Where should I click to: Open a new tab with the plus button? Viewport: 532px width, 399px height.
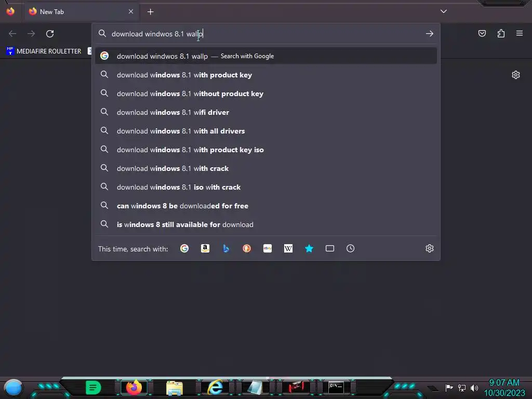pos(150,12)
